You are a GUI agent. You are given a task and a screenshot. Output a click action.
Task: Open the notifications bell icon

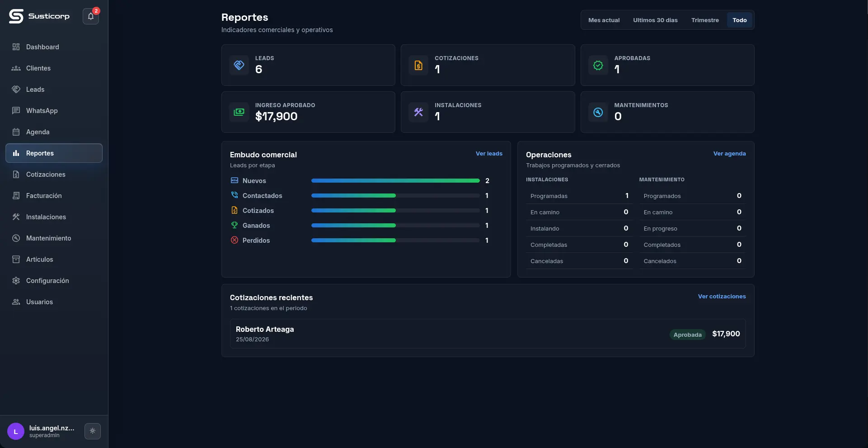(x=91, y=16)
